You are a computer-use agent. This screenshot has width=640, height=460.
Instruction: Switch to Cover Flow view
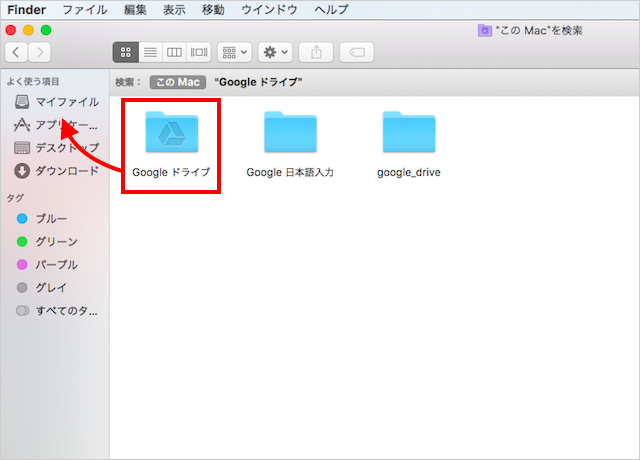(x=199, y=52)
